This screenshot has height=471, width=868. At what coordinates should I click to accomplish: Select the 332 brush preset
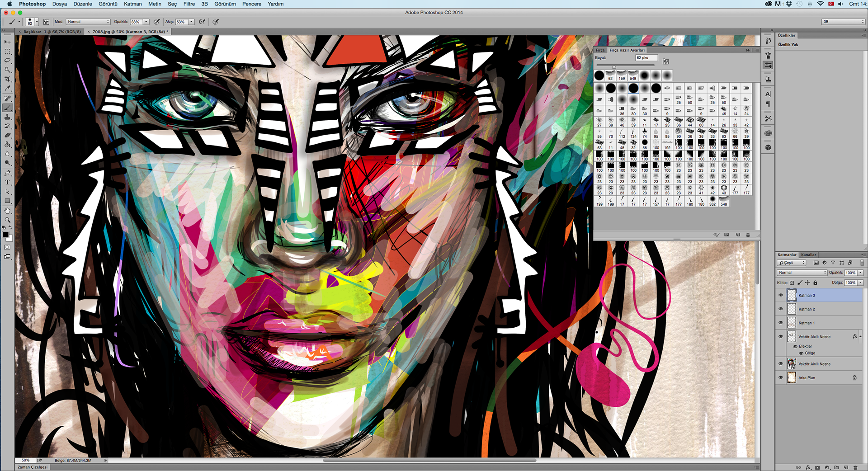[712, 201]
